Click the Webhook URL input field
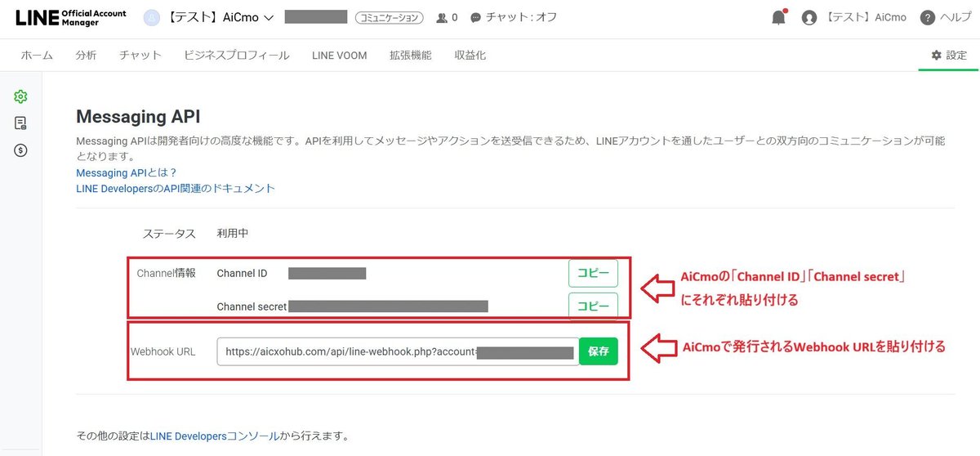The image size is (980, 456). click(398, 351)
